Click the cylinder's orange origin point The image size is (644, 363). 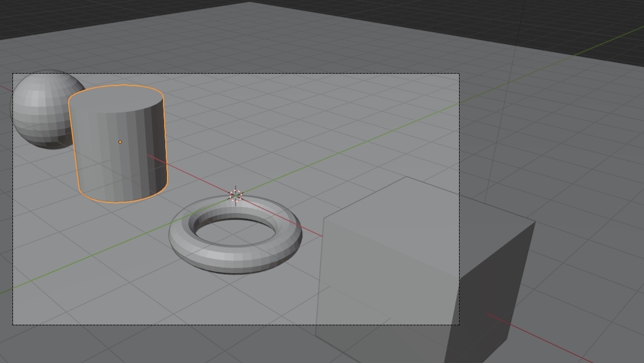pos(120,142)
